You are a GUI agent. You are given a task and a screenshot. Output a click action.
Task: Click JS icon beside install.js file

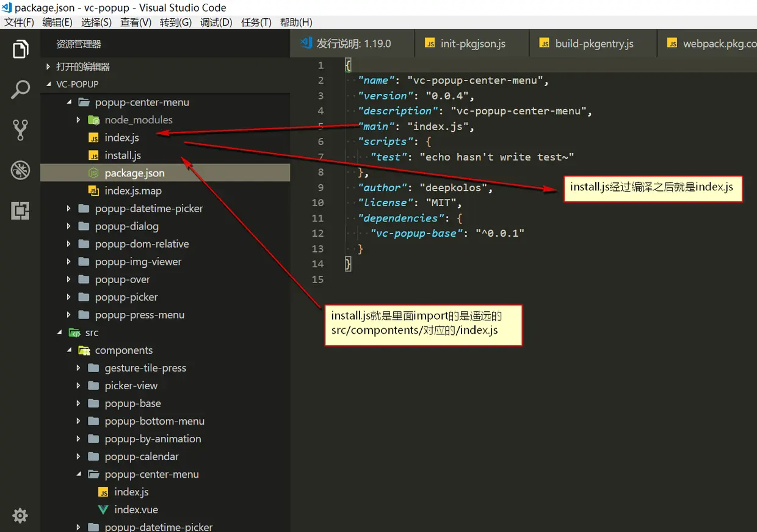(x=93, y=156)
